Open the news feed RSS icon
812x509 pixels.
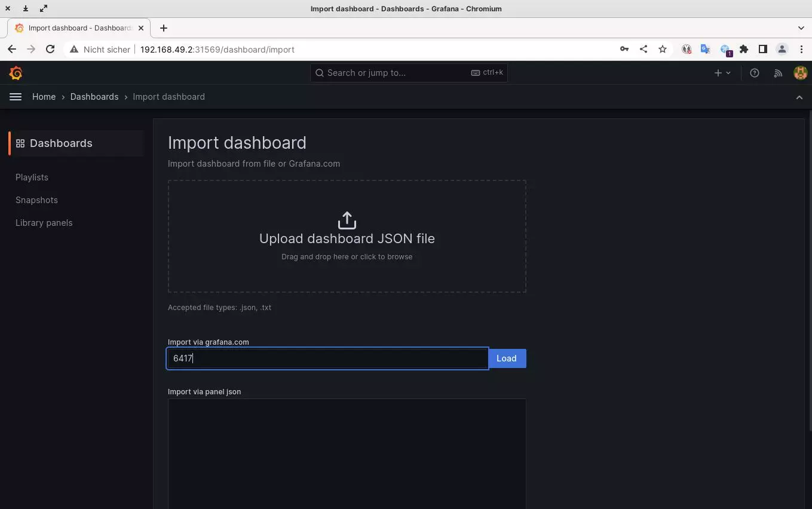778,73
